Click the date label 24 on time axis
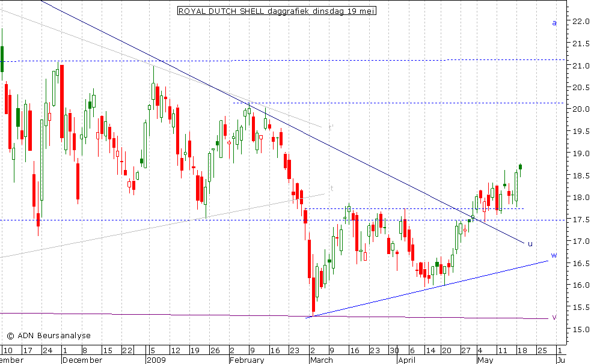 click(x=47, y=350)
